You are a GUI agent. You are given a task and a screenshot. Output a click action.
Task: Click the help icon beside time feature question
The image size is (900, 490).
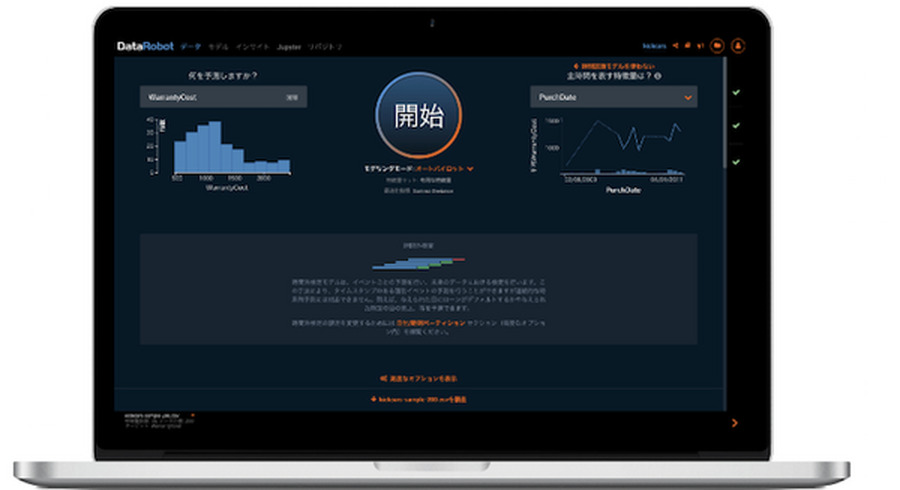pyautogui.click(x=657, y=75)
